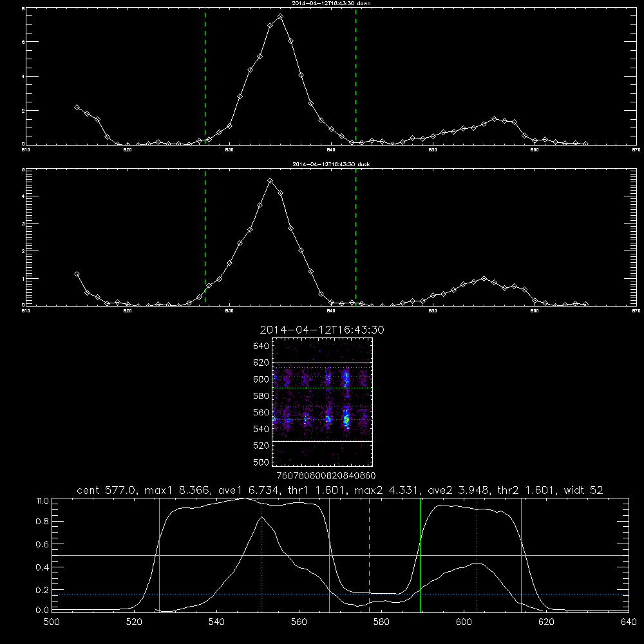Click the 'widt 52' value in the stats line
Viewport: 644px width, 644px height.
tap(583, 490)
